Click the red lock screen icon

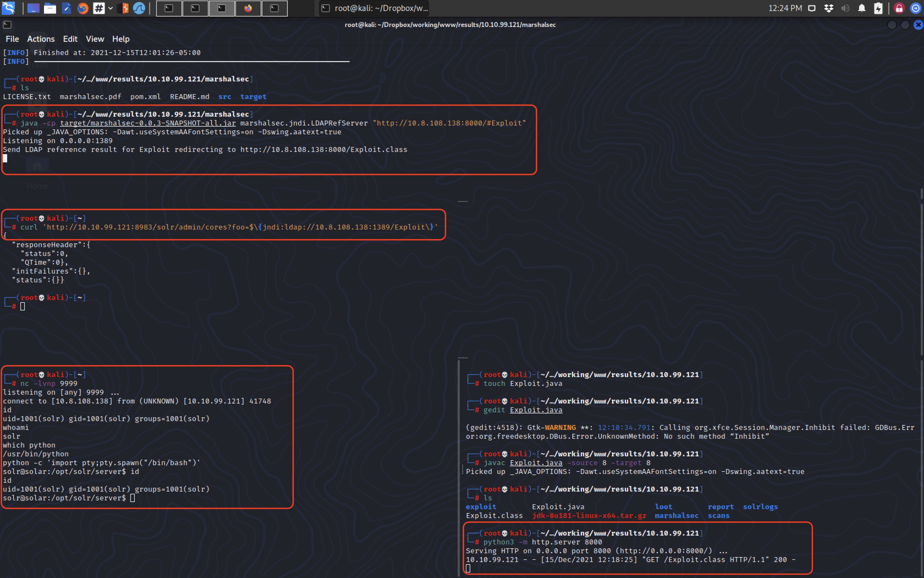click(899, 8)
